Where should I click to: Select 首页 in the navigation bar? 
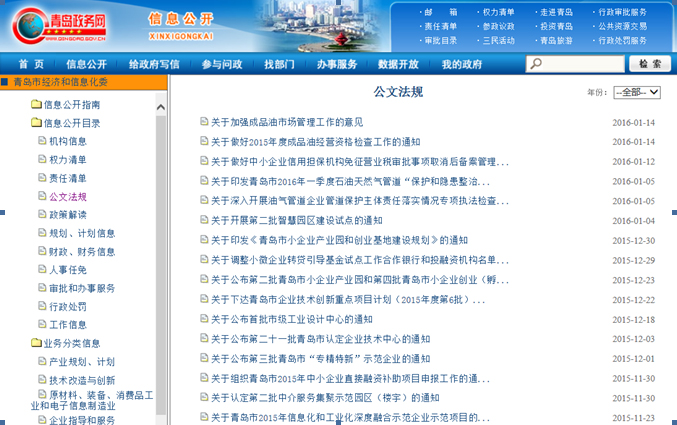point(31,64)
